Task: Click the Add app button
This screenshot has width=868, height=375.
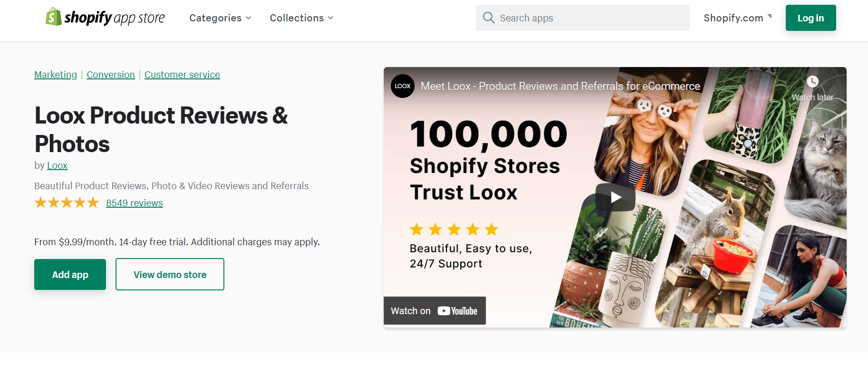Action: point(70,274)
